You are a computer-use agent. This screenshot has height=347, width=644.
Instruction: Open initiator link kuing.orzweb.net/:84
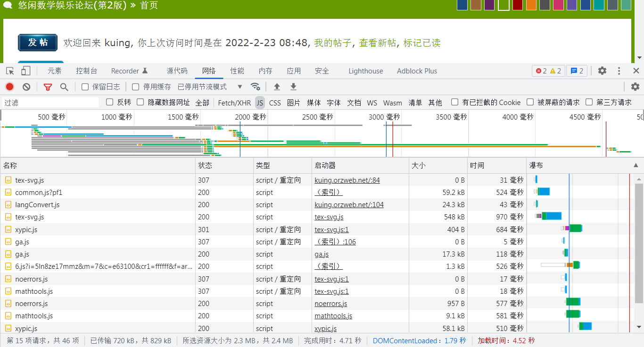click(x=347, y=180)
